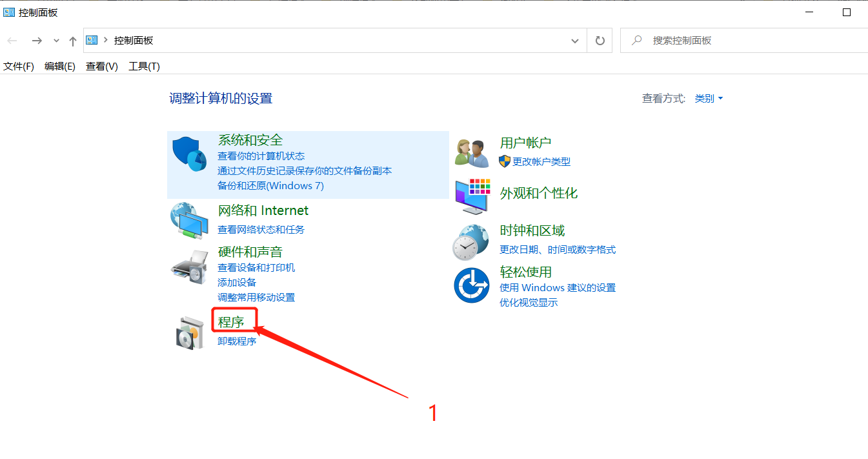Click the 搜索控制面板 search field
Image resolution: width=868 pixels, height=459 pixels.
pyautogui.click(x=744, y=40)
